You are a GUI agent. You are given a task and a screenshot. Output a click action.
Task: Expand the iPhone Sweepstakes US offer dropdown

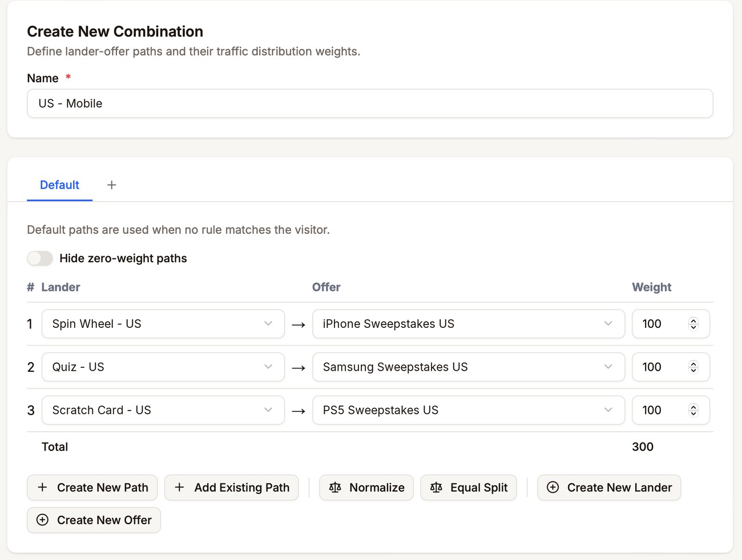pyautogui.click(x=469, y=324)
